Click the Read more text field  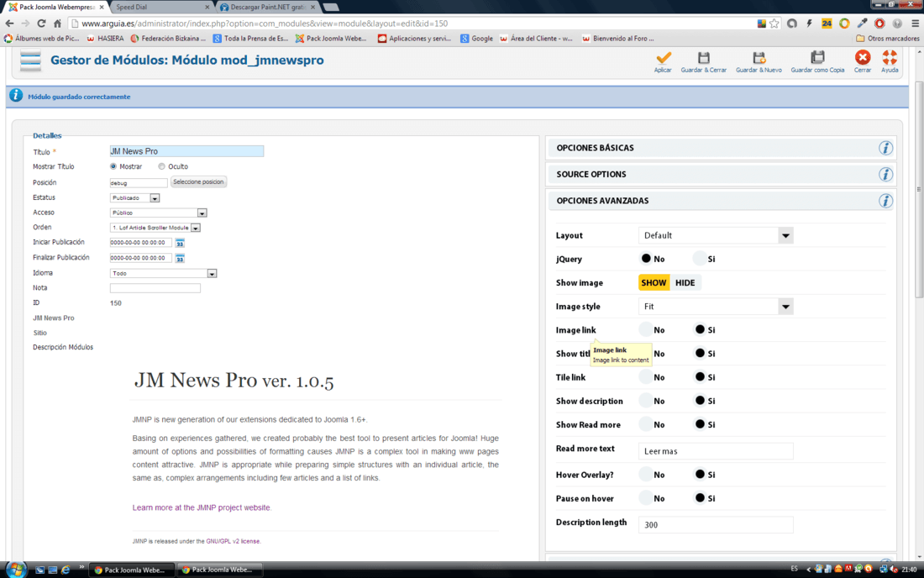pyautogui.click(x=716, y=451)
